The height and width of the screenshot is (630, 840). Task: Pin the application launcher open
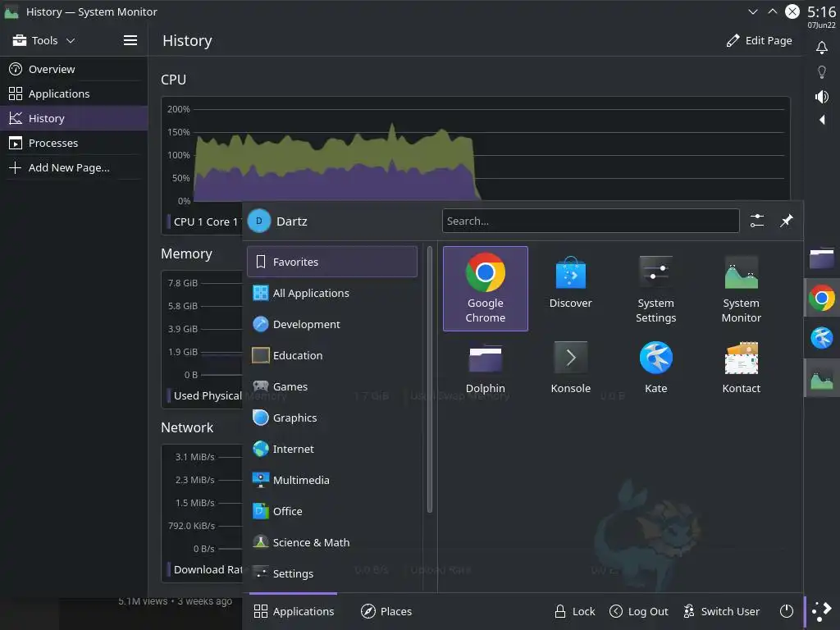click(786, 221)
